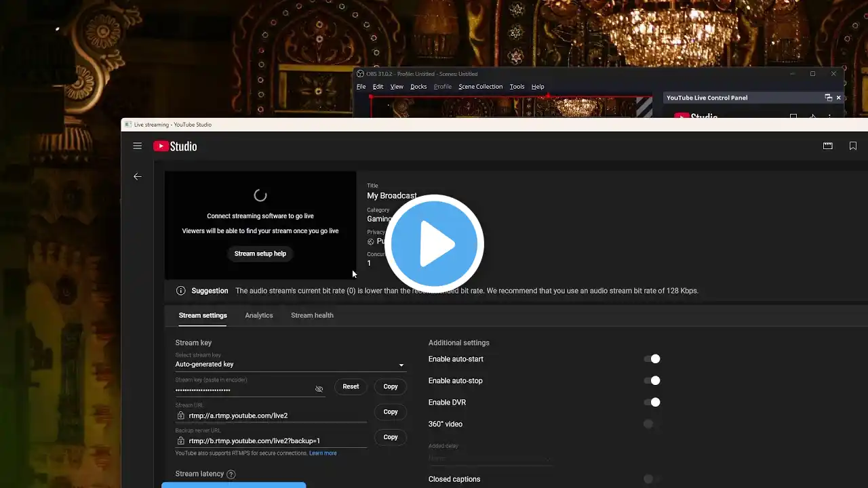Open the Scene Collection menu in OBS
Image resolution: width=868 pixels, height=488 pixels.
[x=480, y=87]
